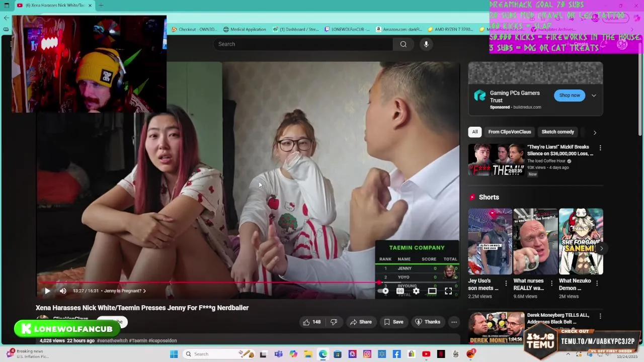Viewport: 644px width, 362px height.
Task: Open the more actions ellipsis under video
Action: tap(454, 322)
